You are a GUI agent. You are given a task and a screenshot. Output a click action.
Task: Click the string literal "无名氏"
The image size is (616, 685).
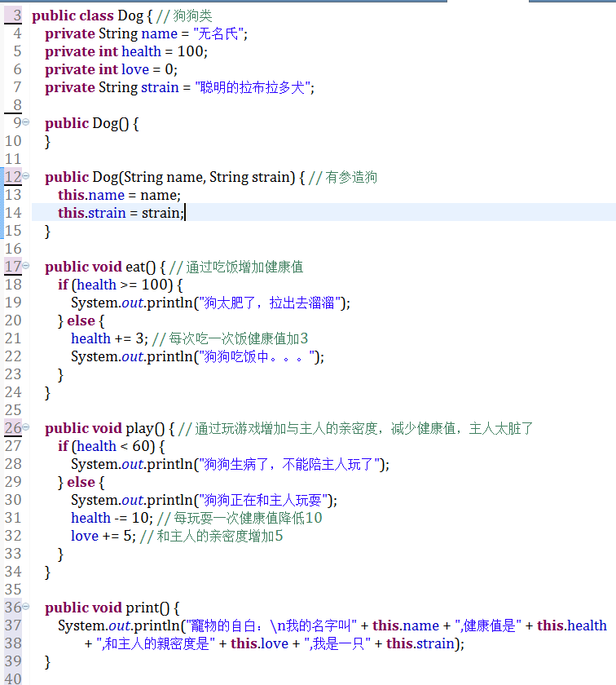tap(218, 34)
